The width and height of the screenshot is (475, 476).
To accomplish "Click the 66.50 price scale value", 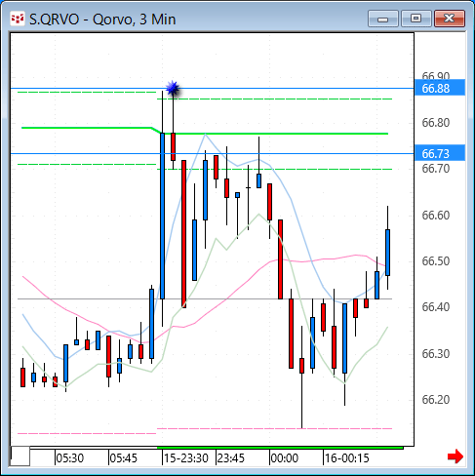I will [436, 260].
